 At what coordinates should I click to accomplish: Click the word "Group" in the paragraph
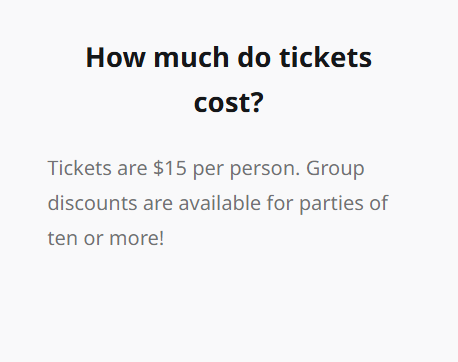tap(335, 169)
